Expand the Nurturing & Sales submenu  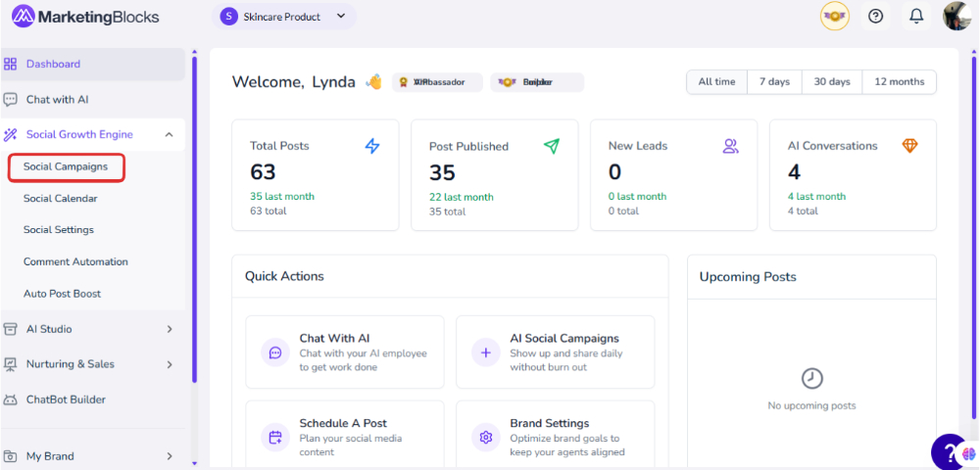169,364
